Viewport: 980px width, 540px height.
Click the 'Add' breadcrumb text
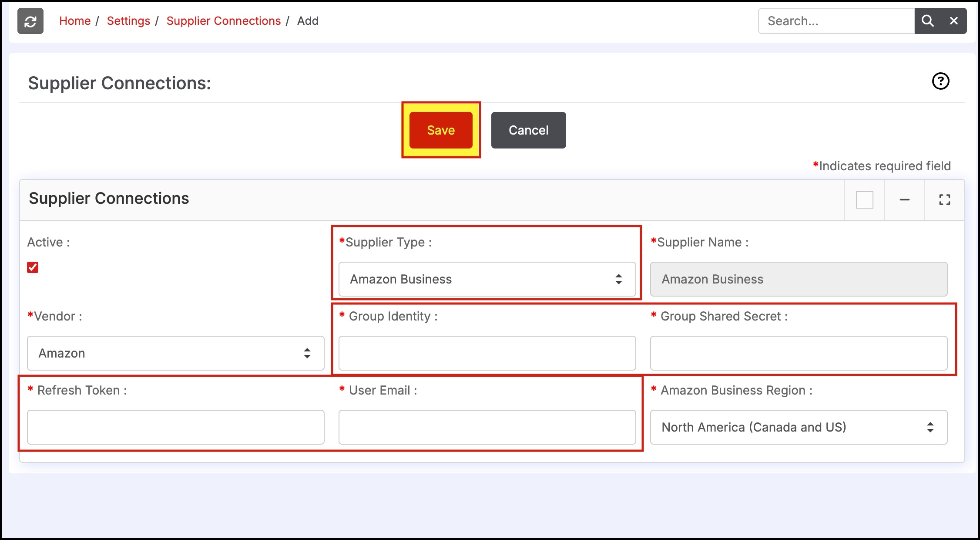308,21
